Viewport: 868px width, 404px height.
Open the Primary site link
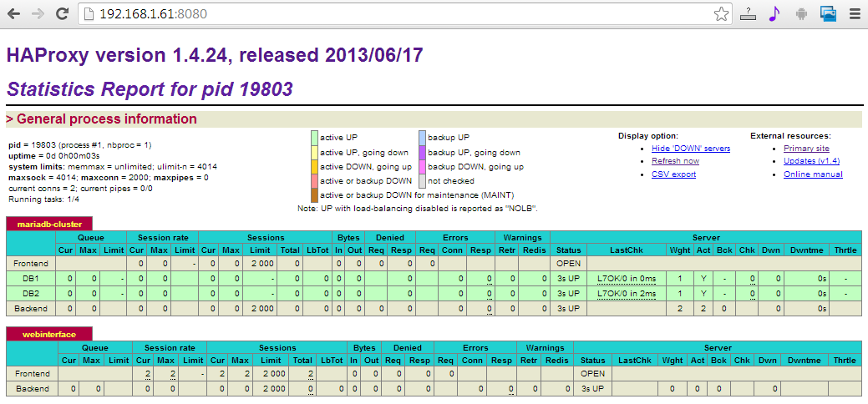point(806,149)
